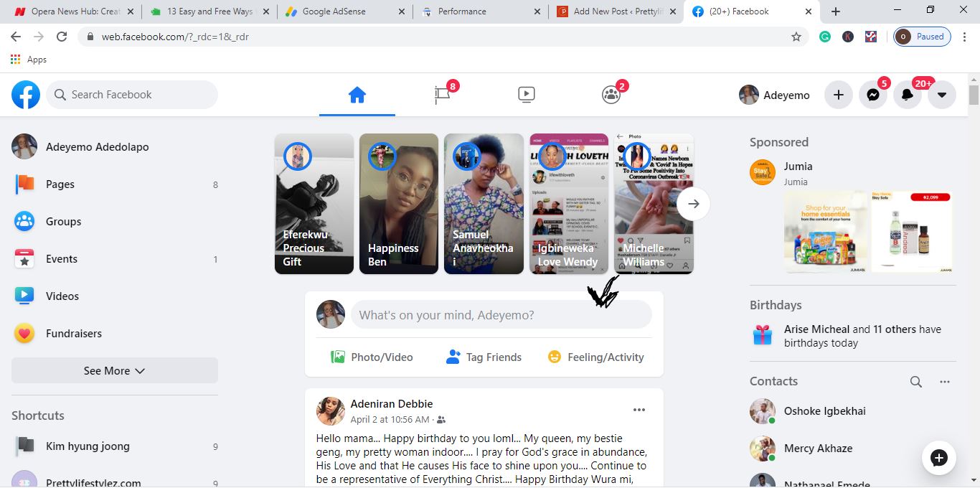Click the What's on your mind field
980x488 pixels.
click(501, 314)
